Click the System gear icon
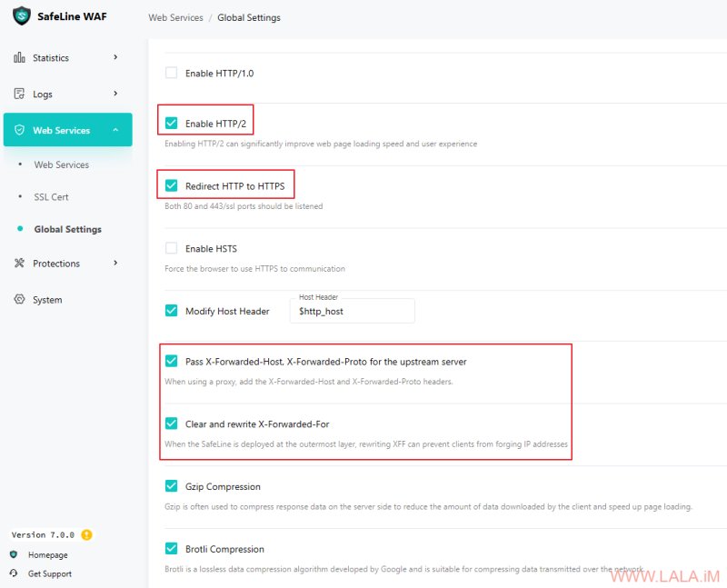Image resolution: width=727 pixels, height=588 pixels. tap(19, 299)
